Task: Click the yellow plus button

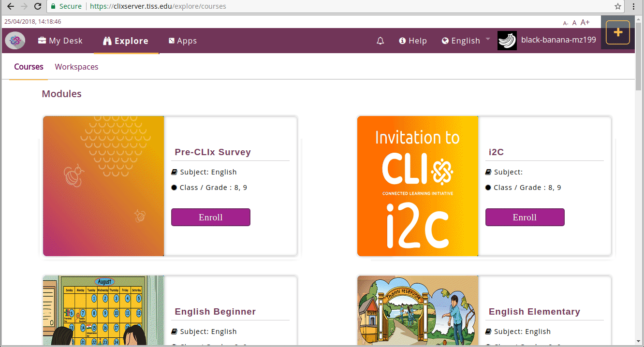Action: coord(617,32)
